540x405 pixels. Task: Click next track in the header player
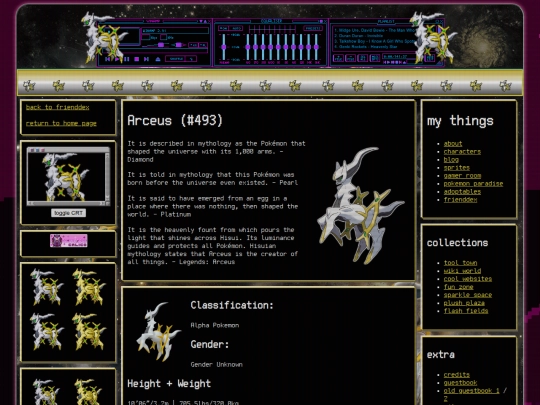[146, 59]
